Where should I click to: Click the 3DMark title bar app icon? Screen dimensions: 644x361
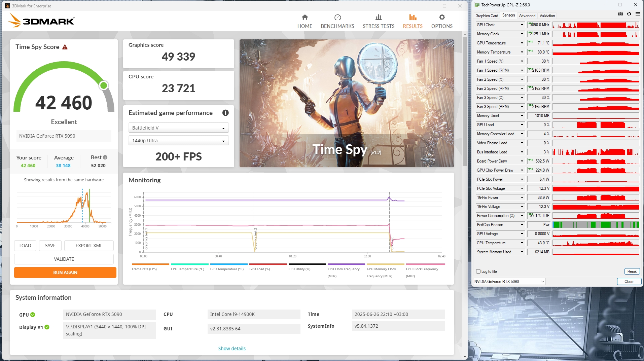pos(7,6)
